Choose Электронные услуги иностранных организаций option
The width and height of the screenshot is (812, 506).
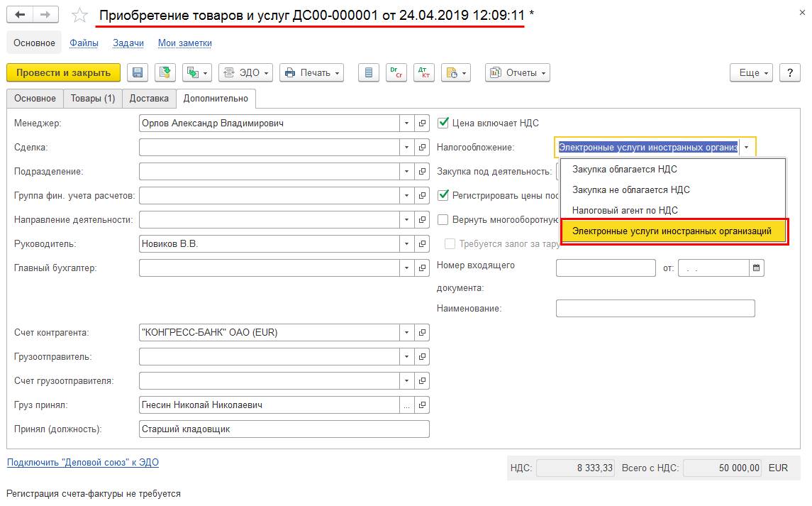(674, 231)
